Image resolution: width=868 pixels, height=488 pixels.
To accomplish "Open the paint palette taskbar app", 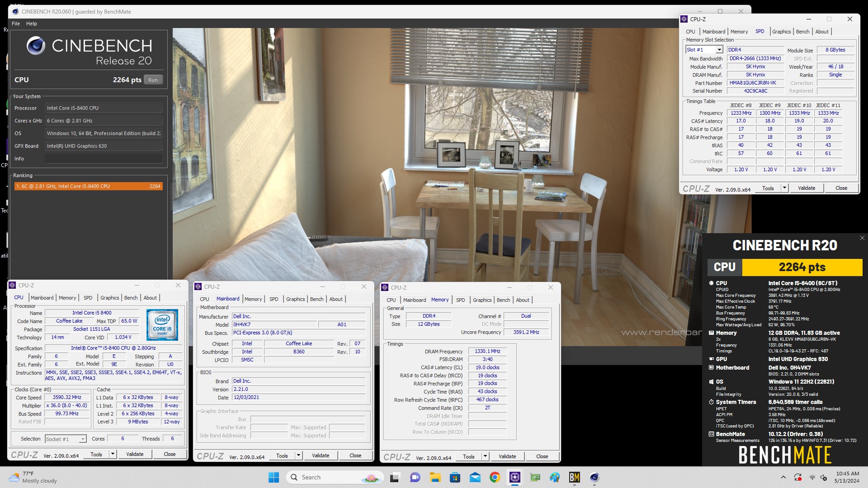I will 555,477.
